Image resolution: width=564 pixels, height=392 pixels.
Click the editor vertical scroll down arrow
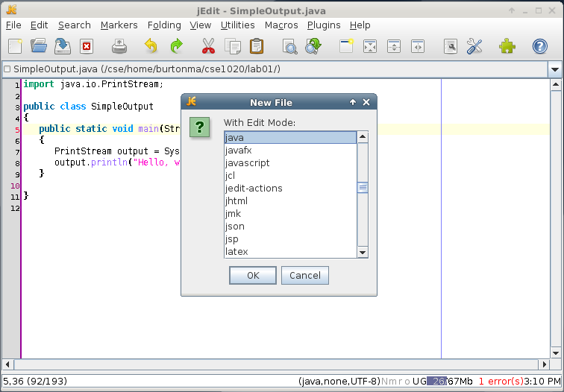556,353
